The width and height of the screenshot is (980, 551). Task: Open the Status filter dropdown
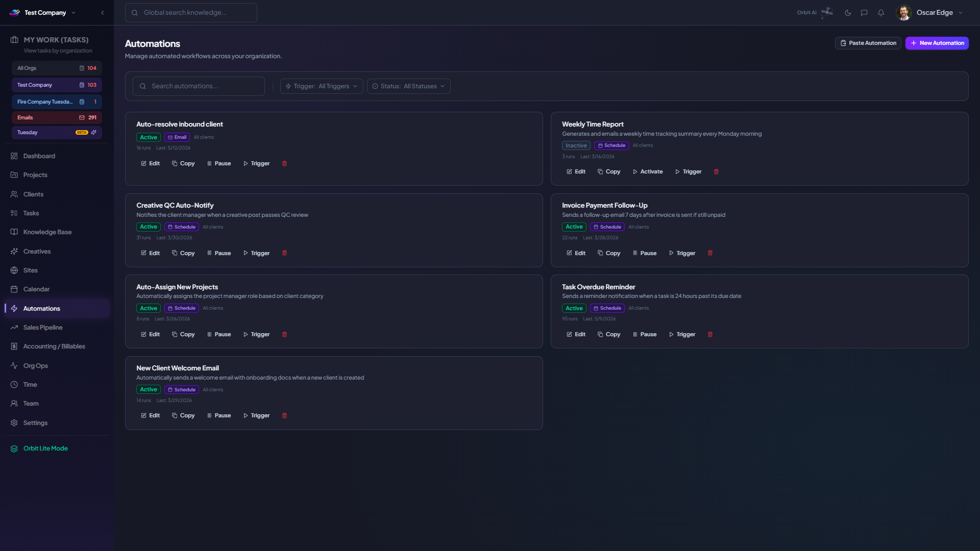pos(408,86)
